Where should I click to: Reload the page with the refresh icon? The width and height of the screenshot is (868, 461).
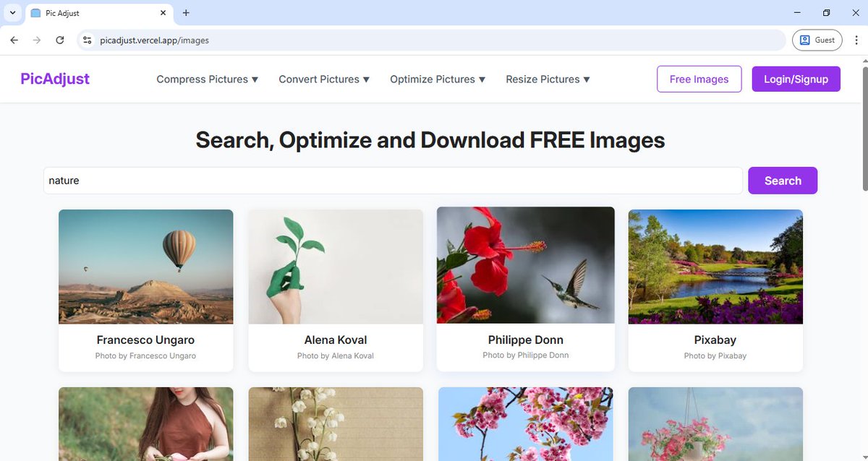pos(60,40)
